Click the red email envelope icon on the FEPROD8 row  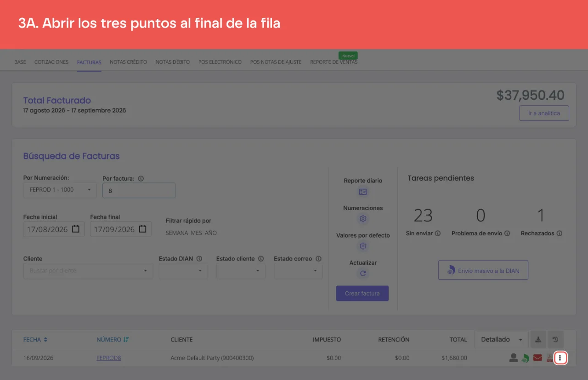pos(537,358)
